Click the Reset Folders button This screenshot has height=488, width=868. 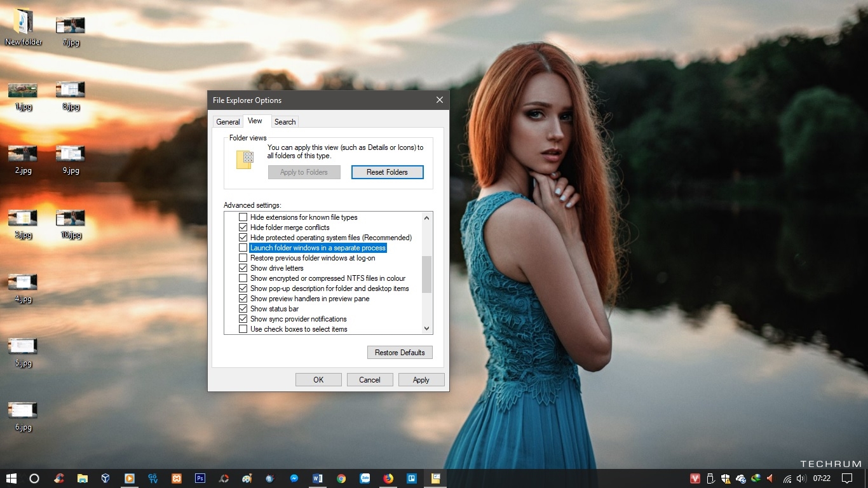tap(387, 172)
